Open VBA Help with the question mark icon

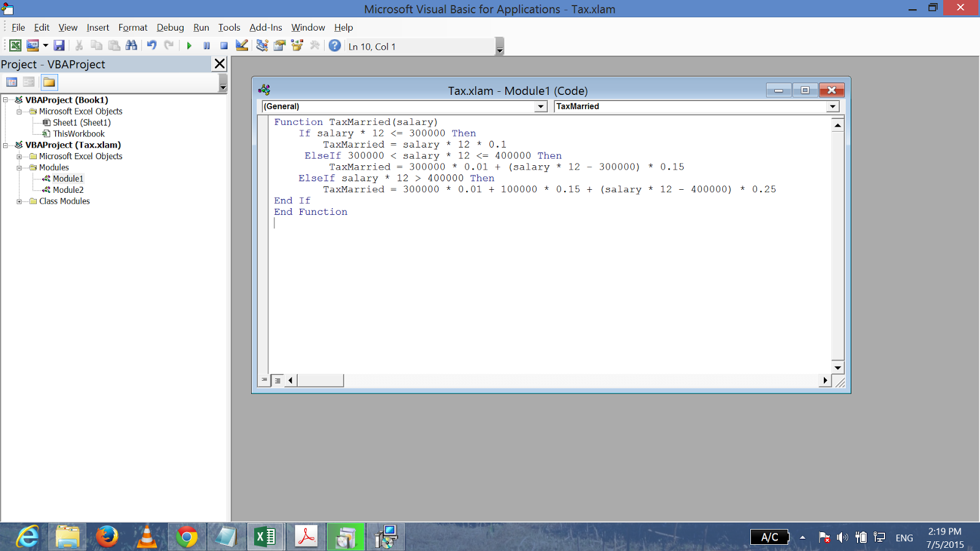pos(334,46)
